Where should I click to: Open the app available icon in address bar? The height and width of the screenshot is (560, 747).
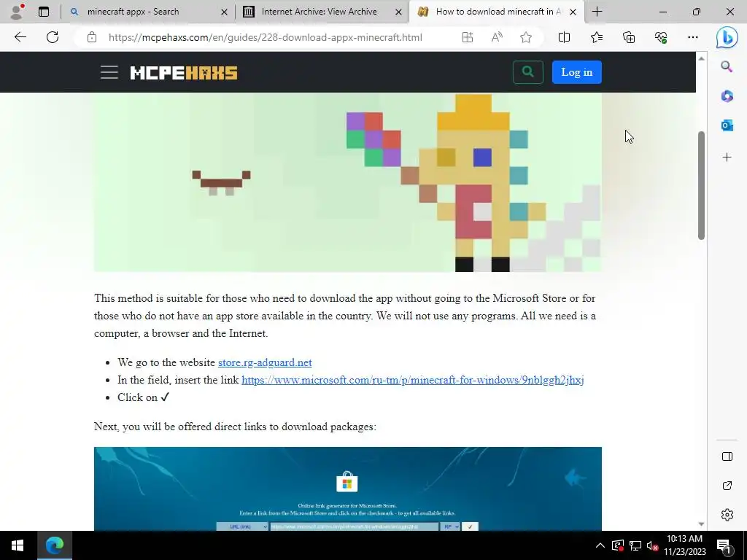(468, 37)
